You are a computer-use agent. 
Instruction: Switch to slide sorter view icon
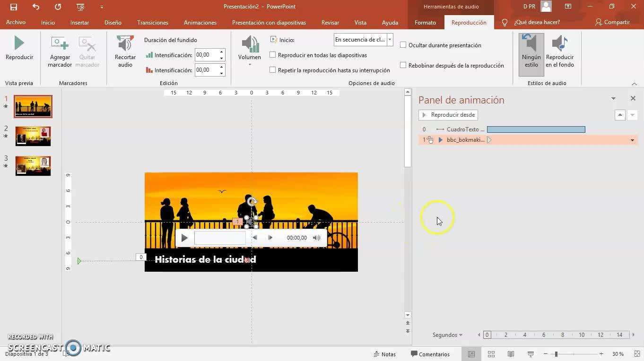[491, 354]
